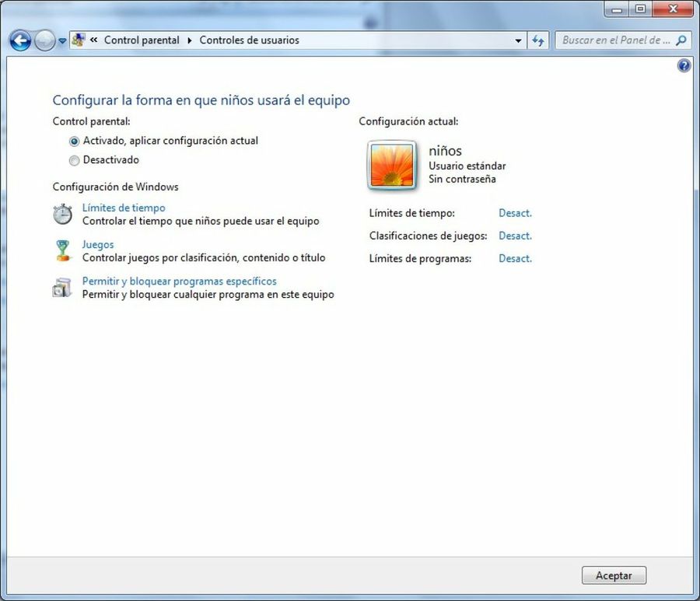700x601 pixels.
Task: Open the 'Límites de tiempo' link
Action: point(124,208)
